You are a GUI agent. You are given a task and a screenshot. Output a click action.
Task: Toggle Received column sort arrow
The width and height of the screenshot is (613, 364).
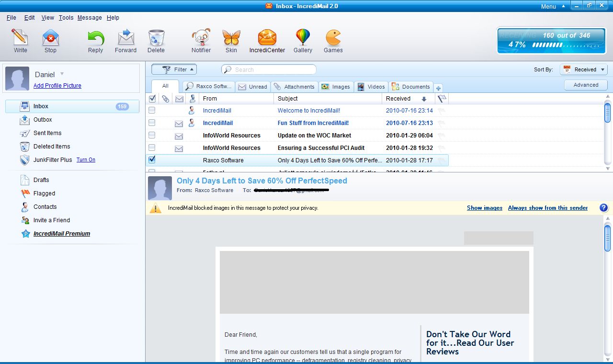pos(424,99)
